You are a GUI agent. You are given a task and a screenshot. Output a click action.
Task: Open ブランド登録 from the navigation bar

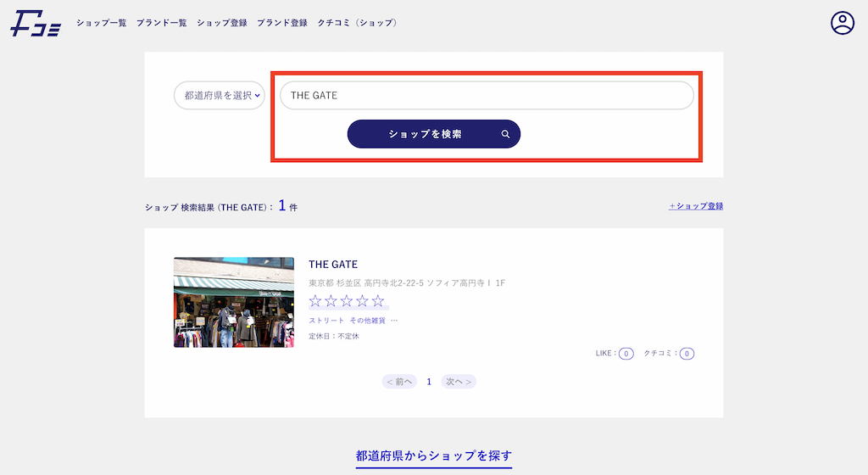point(282,23)
